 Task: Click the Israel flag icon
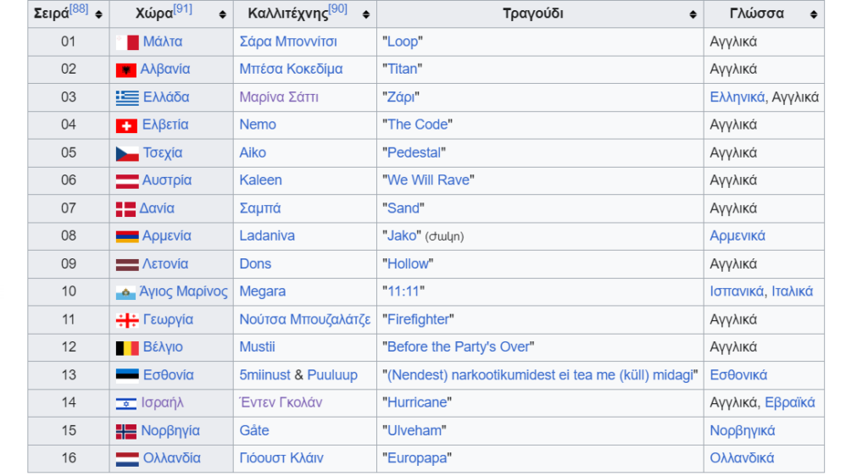[x=126, y=403]
